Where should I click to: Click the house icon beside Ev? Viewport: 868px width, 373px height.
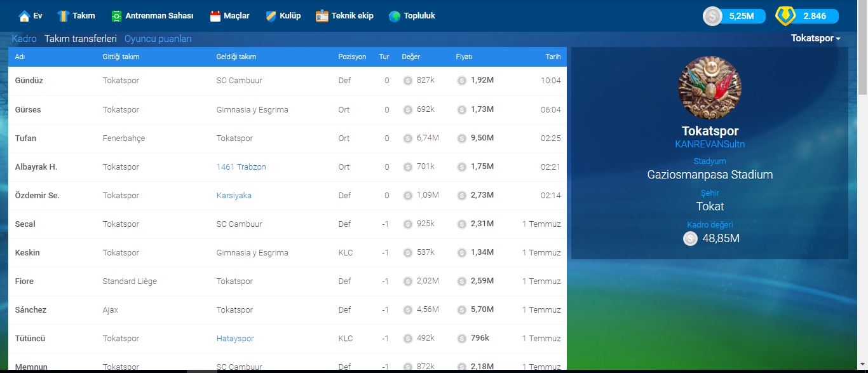[x=24, y=16]
